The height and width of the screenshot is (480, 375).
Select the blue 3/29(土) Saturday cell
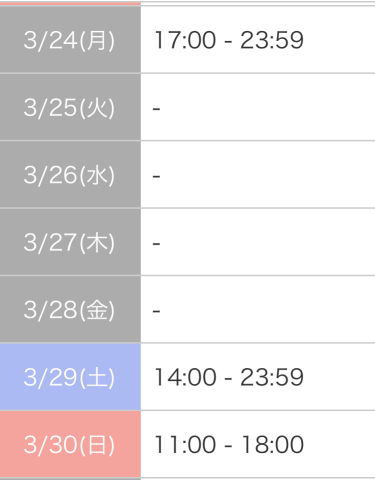(70, 377)
